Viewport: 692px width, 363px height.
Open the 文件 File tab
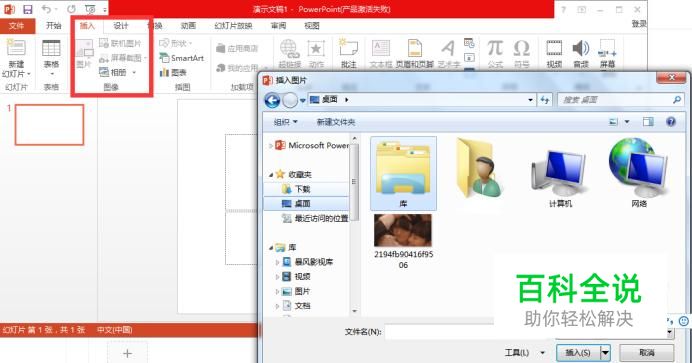(17, 26)
